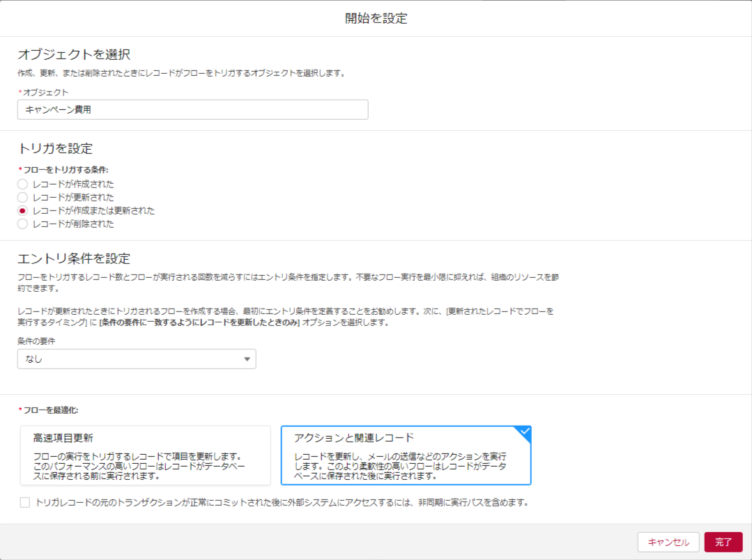This screenshot has height=560, width=752.
Task: Select the レコードが更新された radio button
Action: click(x=23, y=197)
